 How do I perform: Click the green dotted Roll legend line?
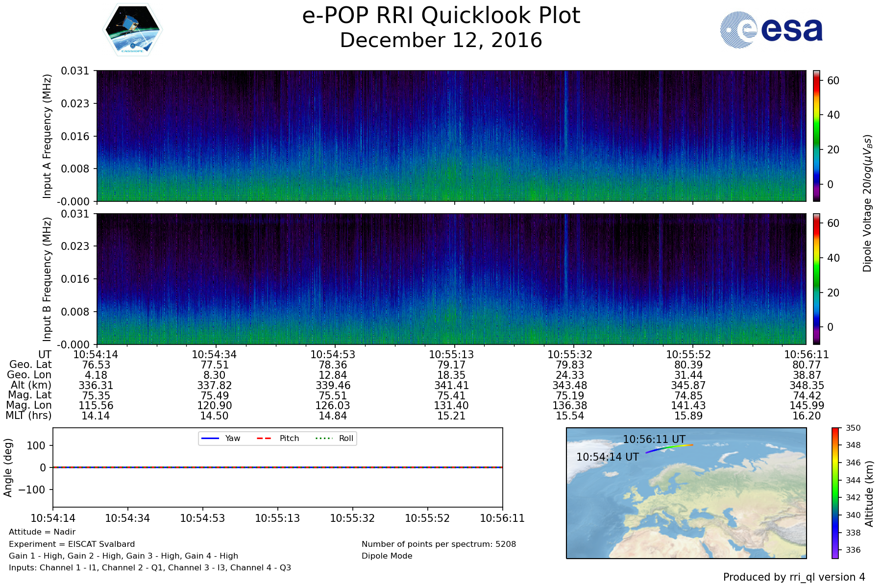click(x=323, y=438)
